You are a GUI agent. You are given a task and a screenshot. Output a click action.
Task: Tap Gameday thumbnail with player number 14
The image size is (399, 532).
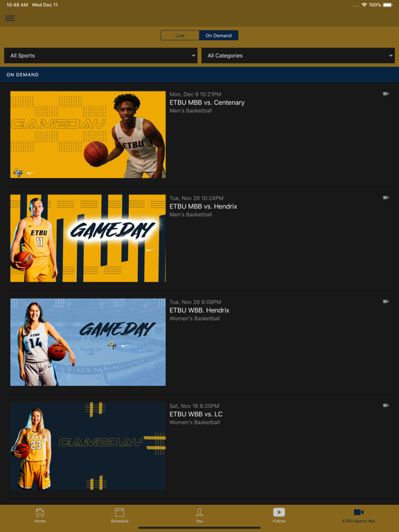88,342
